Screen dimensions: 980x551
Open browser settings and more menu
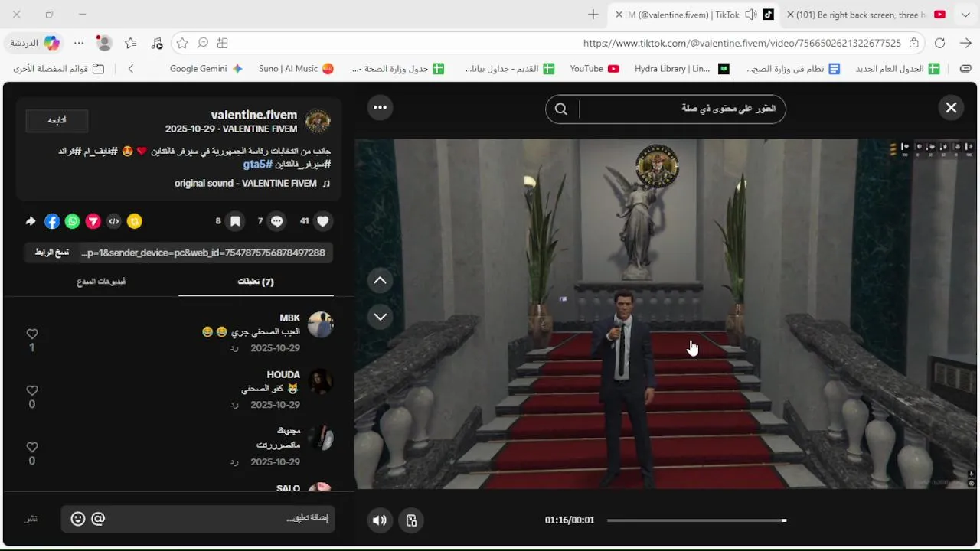[x=78, y=43]
